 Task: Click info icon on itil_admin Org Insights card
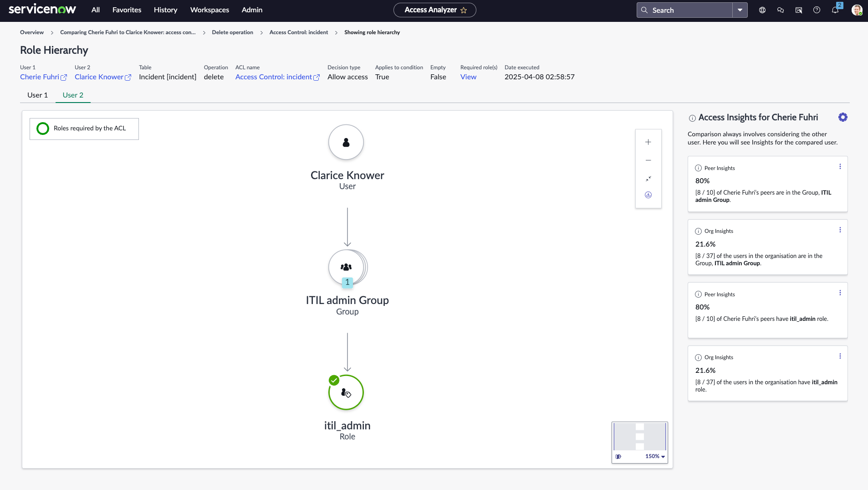tap(699, 357)
